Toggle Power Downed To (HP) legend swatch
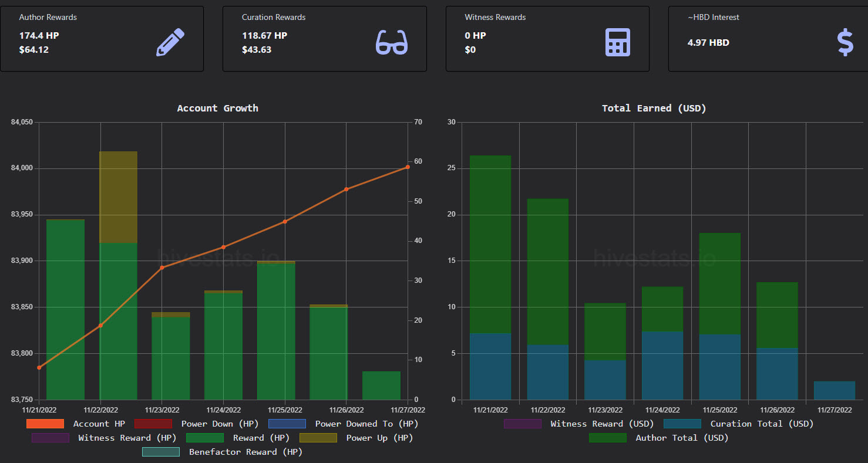 point(287,423)
